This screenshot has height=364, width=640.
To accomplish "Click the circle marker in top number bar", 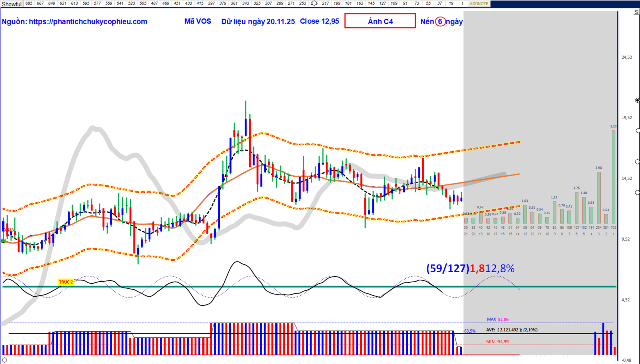I will 314,3.
